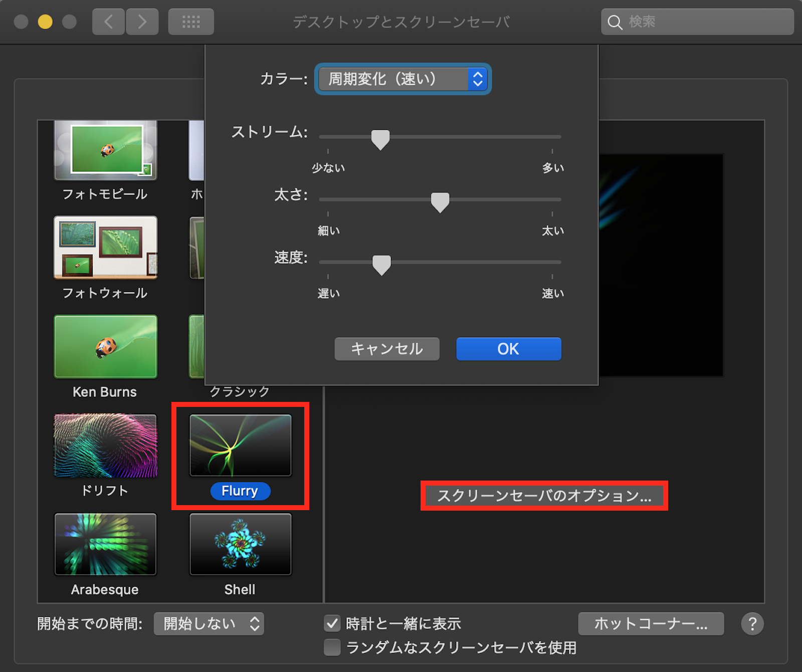Select the Arabesque screen saver
This screenshot has height=672, width=802.
pos(105,544)
